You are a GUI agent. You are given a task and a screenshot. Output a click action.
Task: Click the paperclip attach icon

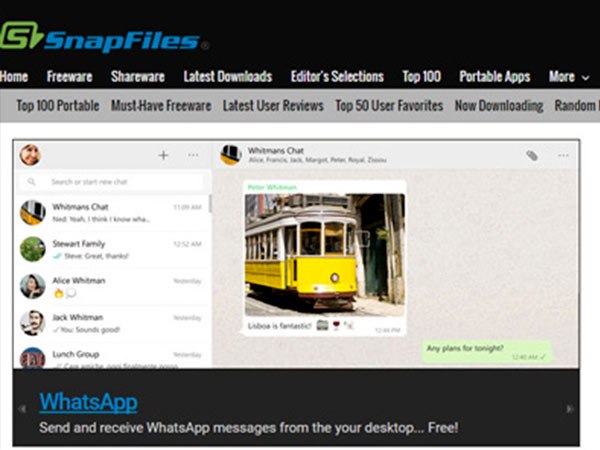click(533, 155)
